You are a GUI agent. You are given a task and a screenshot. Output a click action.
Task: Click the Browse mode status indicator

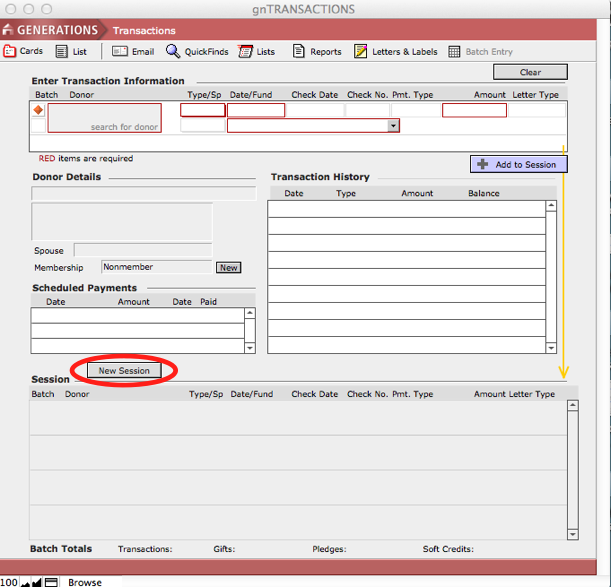[85, 582]
